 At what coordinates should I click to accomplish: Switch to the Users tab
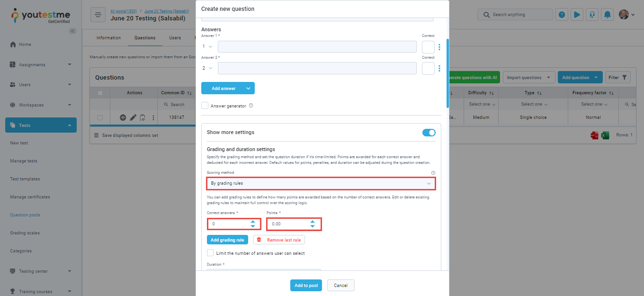pos(175,38)
